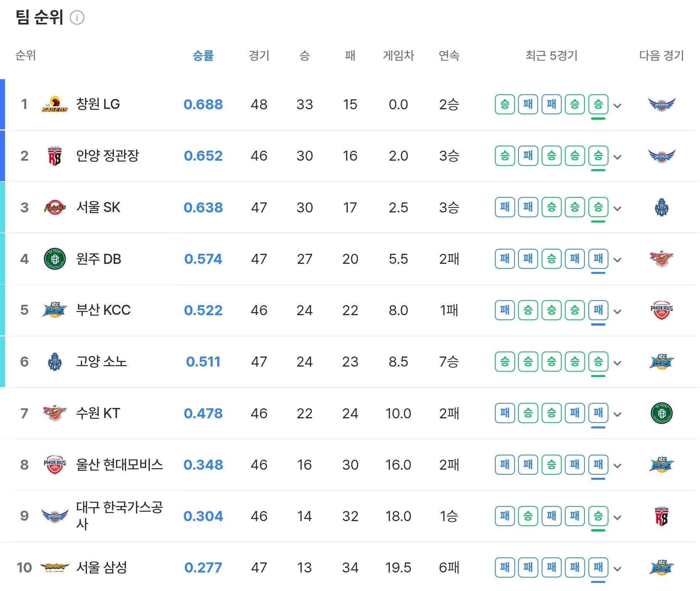Click the 부산 KCC Egis logo
The image size is (700, 591).
coord(54,310)
